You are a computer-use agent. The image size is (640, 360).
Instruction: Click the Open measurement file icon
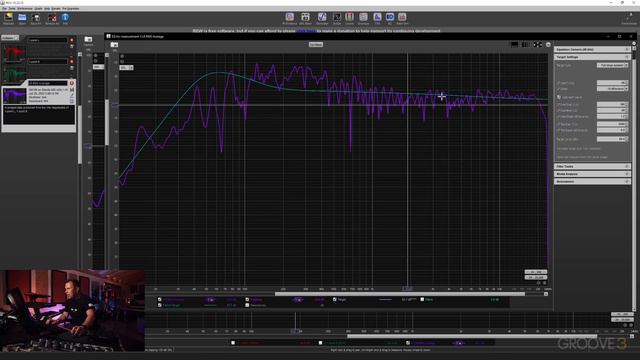tap(22, 17)
